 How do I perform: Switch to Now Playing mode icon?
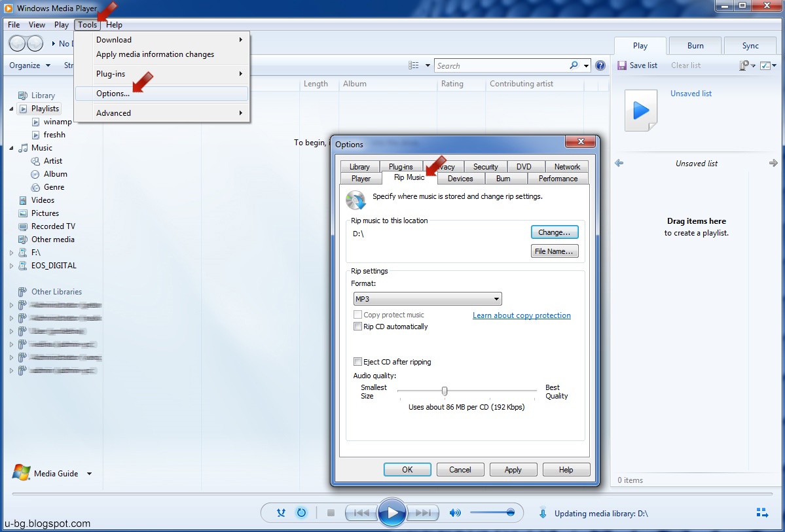[x=762, y=512]
